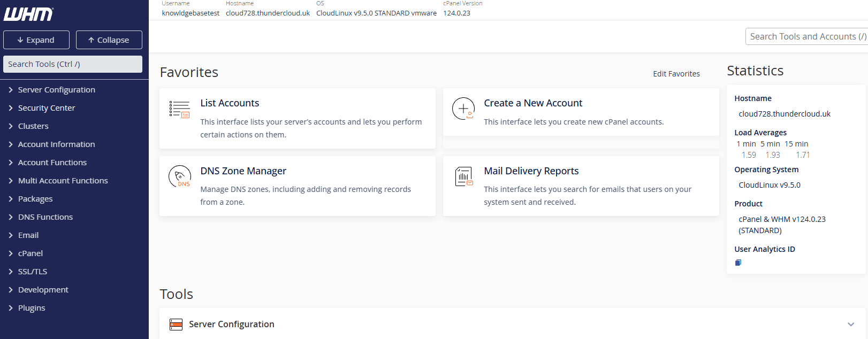Viewport: 868px width, 339px height.
Task: Click the 5 min load average 1.93
Action: tap(773, 155)
